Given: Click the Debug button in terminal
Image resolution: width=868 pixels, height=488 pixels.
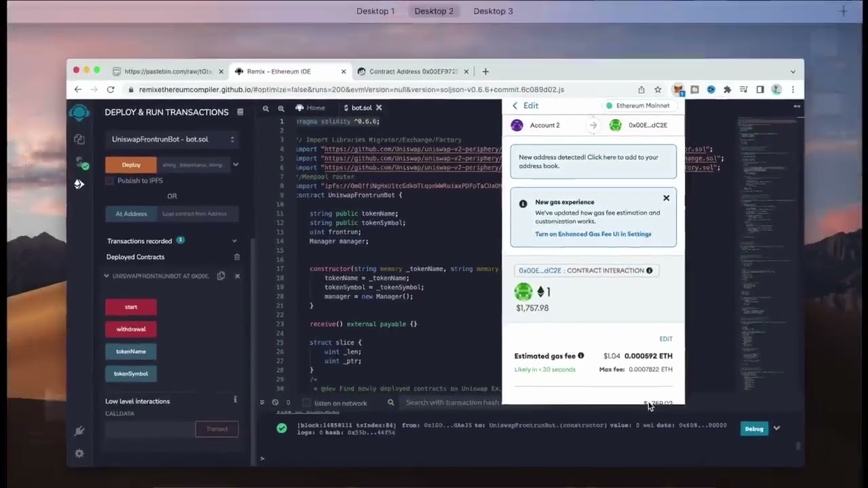Looking at the screenshot, I should click(x=754, y=428).
